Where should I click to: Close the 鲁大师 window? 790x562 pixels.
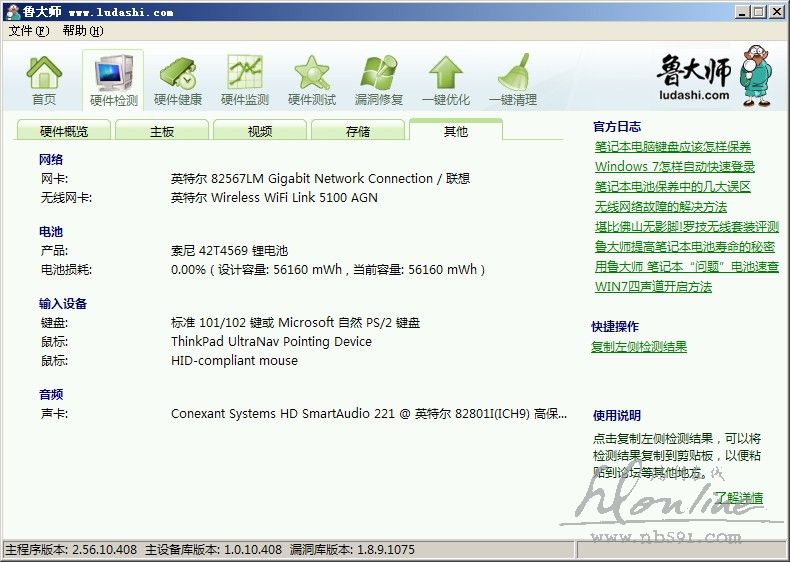click(777, 12)
